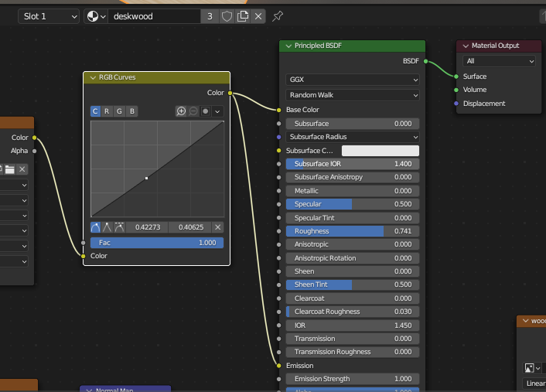Screen dimensions: 546x392
Task: Select the C combined curve channel
Action: point(95,111)
